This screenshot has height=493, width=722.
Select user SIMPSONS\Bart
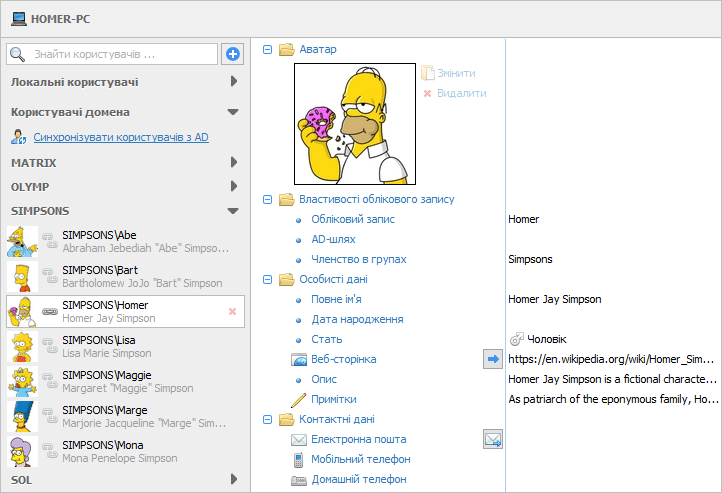(x=125, y=276)
